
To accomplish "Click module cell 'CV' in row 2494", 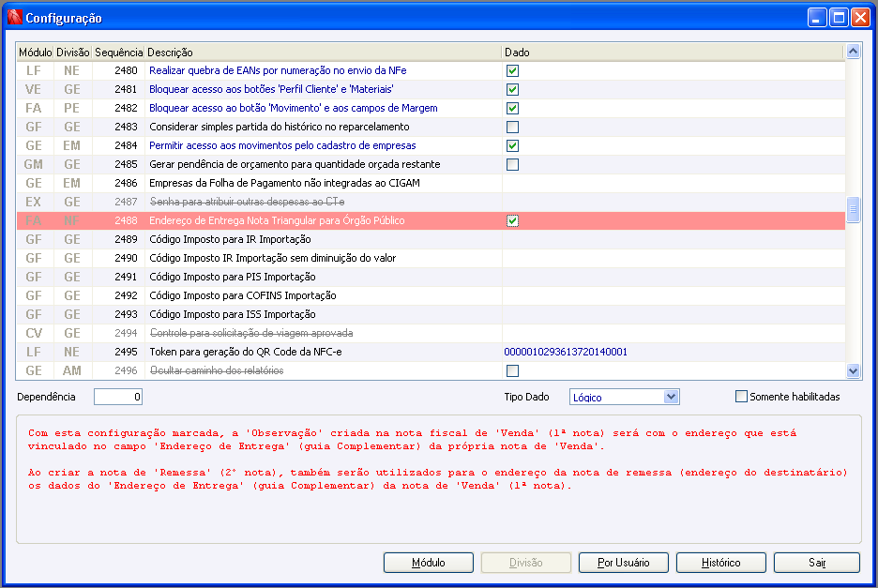I will 34,333.
